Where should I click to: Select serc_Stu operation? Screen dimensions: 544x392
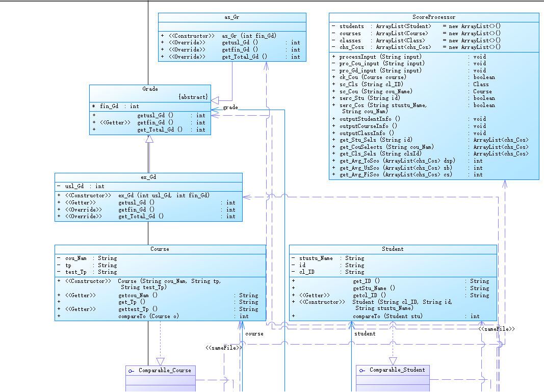(x=413, y=98)
